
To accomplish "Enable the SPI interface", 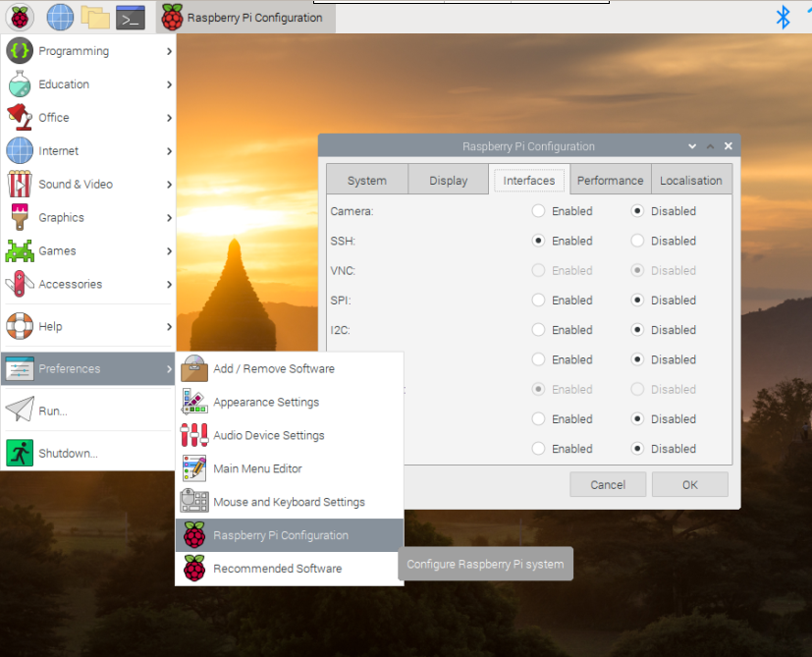I will tap(539, 300).
